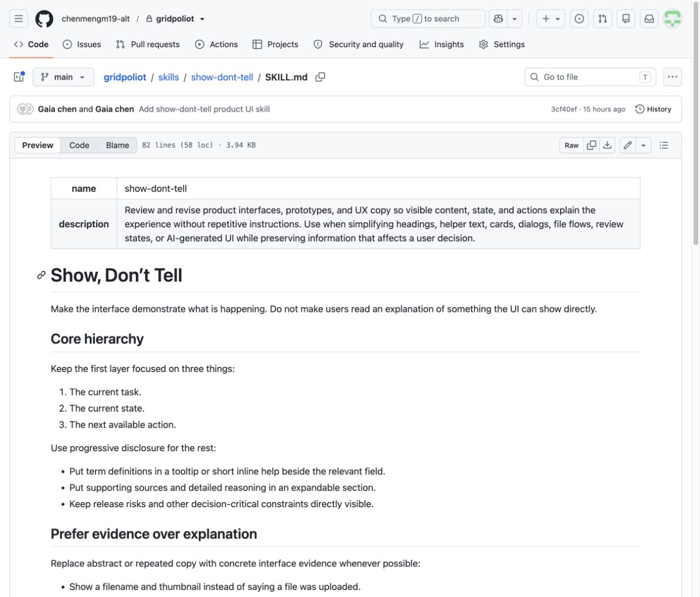The height and width of the screenshot is (597, 700).
Task: Navigate to show-dont-tell folder breadcrumb
Action: (x=222, y=77)
